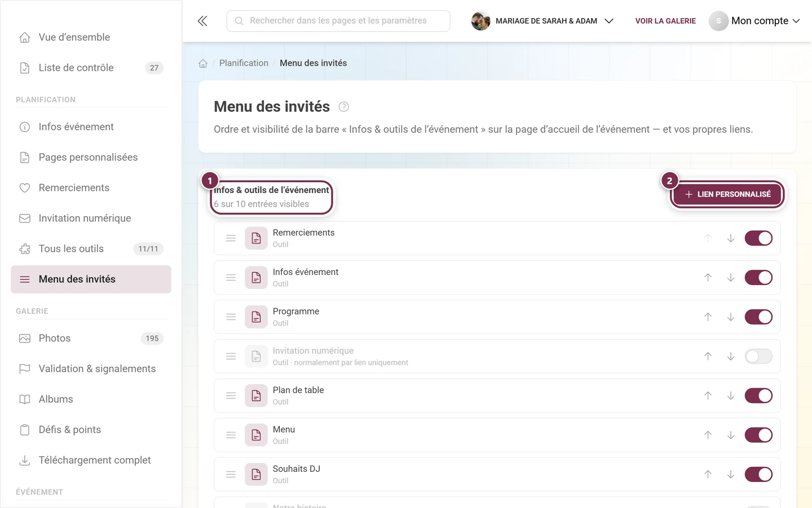Image resolution: width=812 pixels, height=508 pixels.
Task: Move Programme entry down
Action: tap(730, 317)
